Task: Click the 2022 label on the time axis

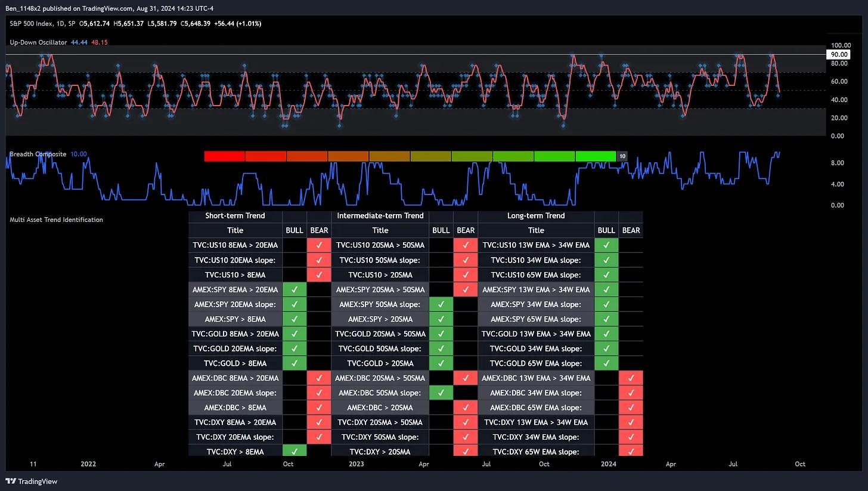Action: point(88,464)
